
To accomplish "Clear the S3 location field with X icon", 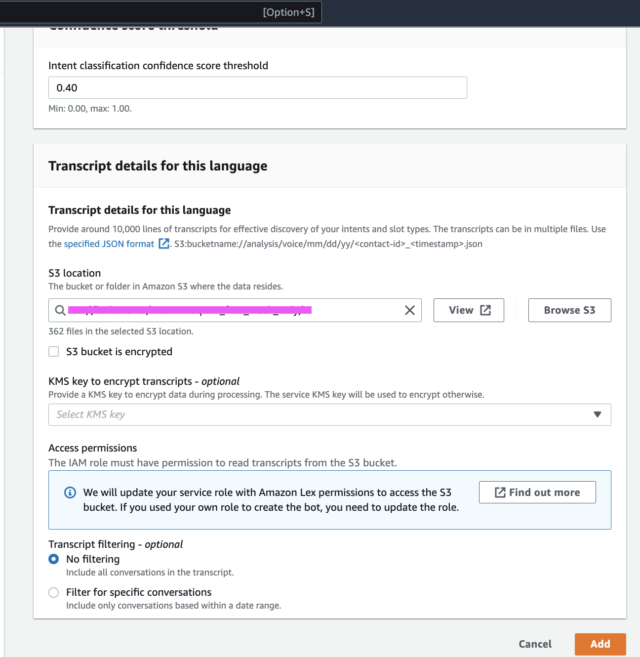I will 409,310.
